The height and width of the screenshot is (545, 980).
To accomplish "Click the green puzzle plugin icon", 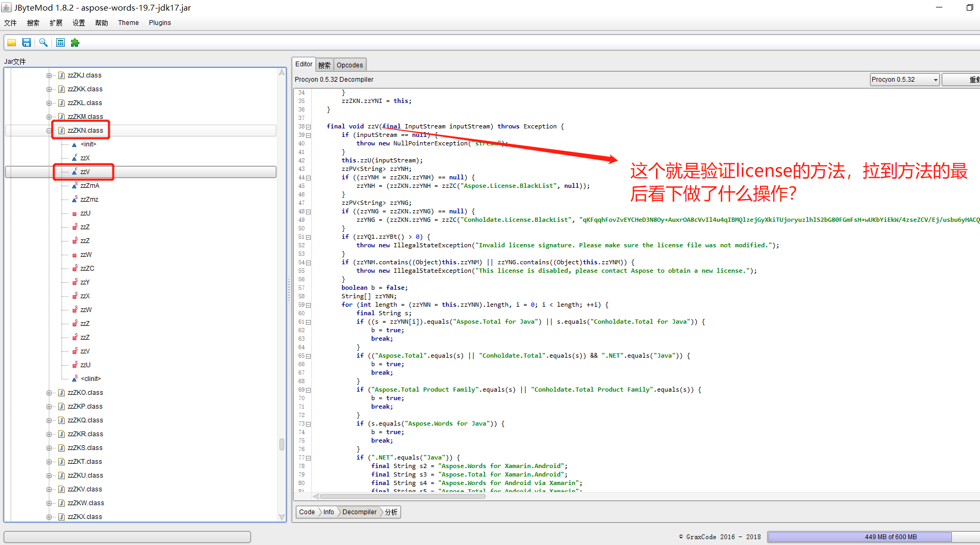I will point(75,42).
